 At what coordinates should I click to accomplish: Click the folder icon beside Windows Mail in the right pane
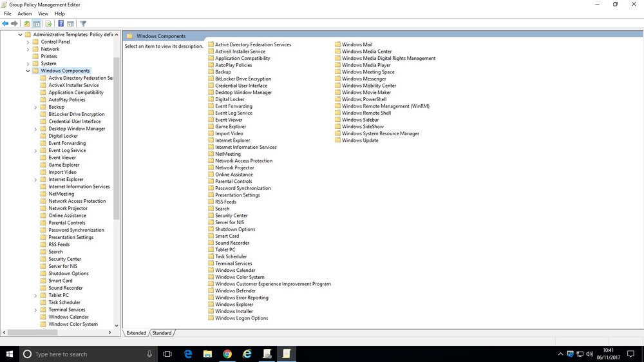(337, 44)
